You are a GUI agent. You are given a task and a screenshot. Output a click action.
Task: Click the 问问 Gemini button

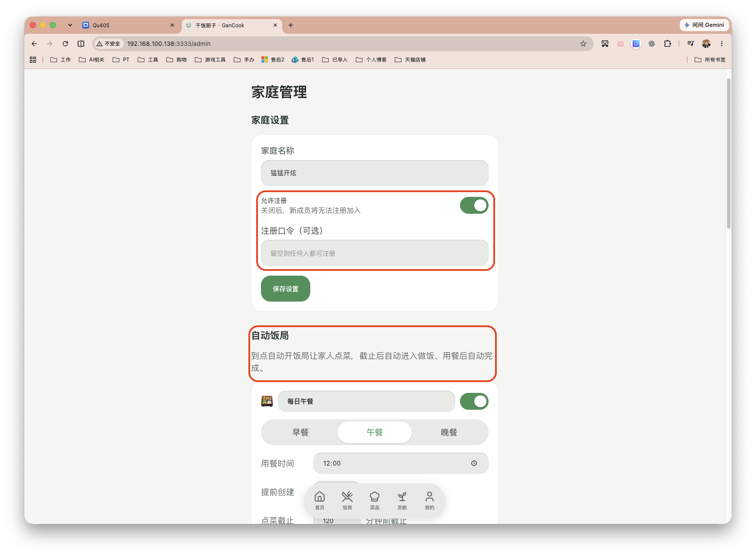pyautogui.click(x=704, y=25)
